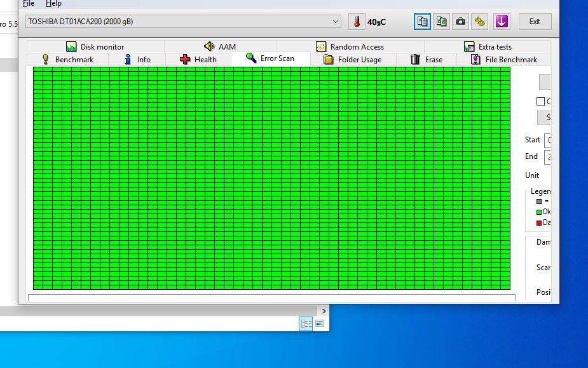This screenshot has height=368, width=588.
Task: Open the Health tab
Action: pyautogui.click(x=198, y=59)
